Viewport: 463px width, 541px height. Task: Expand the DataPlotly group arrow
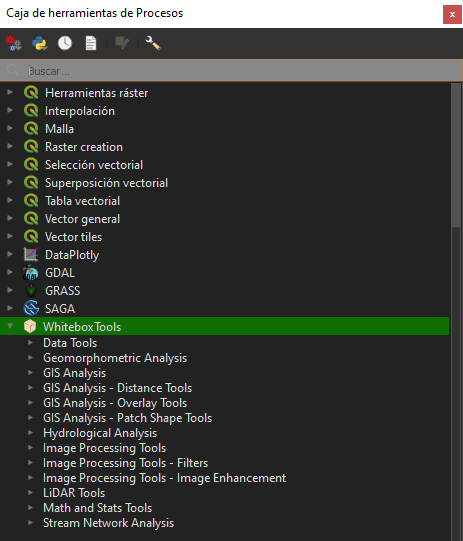10,254
